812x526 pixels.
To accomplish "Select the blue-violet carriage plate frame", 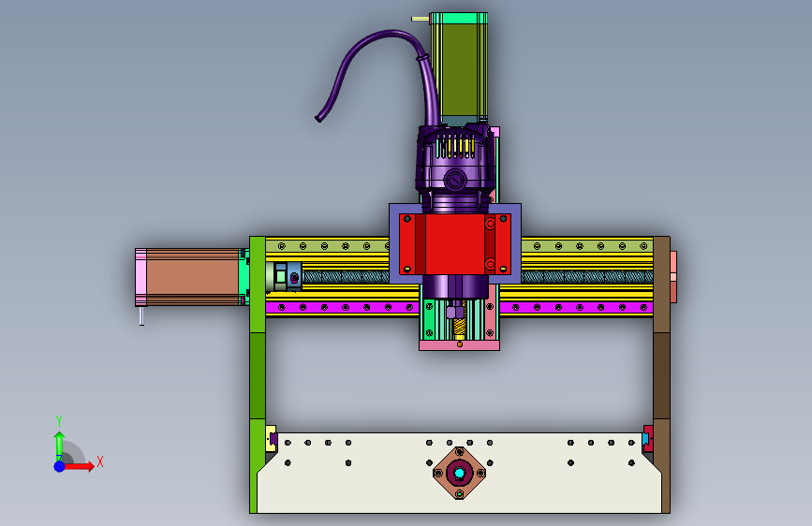I will (393, 243).
